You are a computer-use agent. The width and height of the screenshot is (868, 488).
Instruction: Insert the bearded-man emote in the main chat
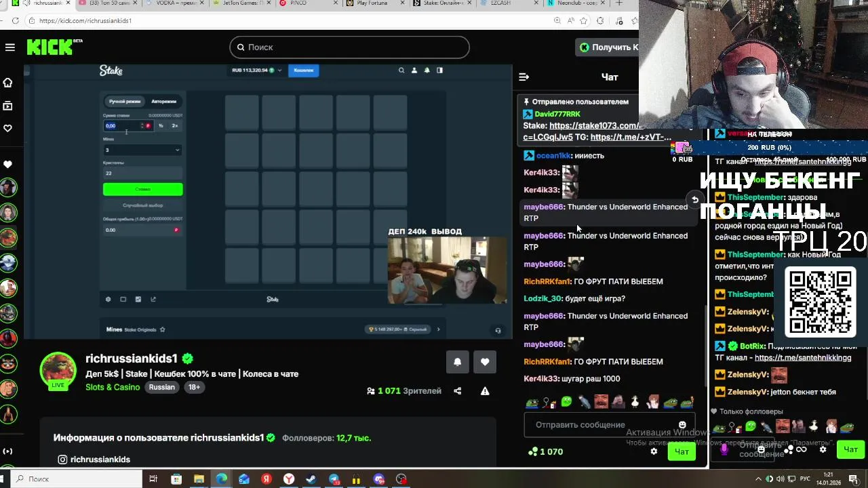(601, 402)
